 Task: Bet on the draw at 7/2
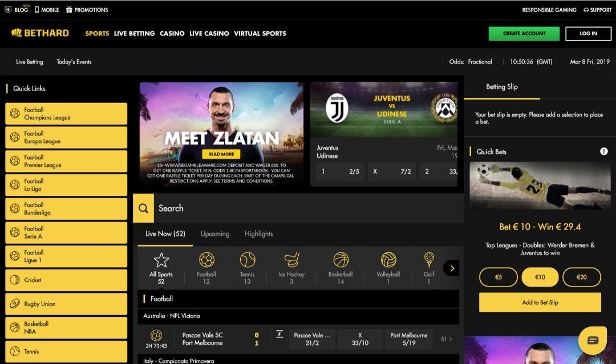click(x=392, y=171)
